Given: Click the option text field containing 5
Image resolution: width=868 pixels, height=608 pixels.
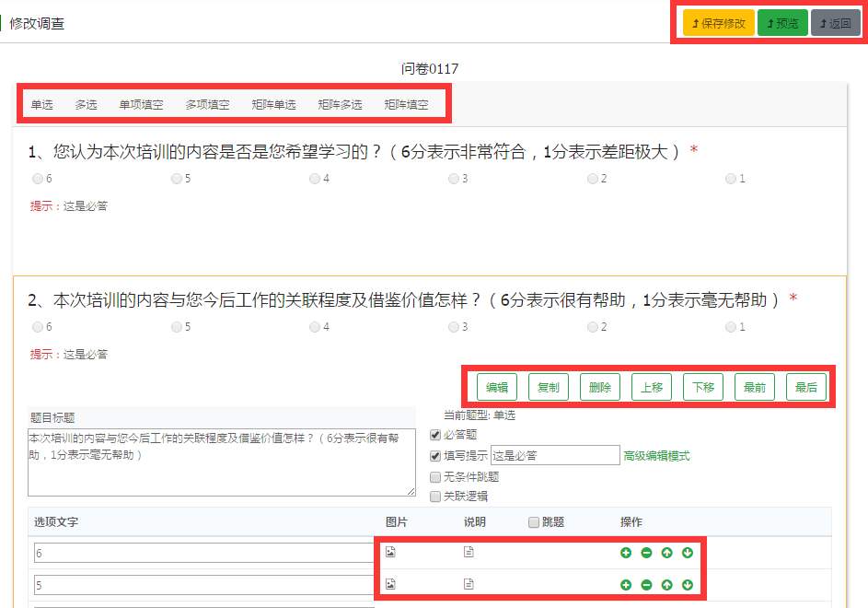Looking at the screenshot, I should 204,585.
